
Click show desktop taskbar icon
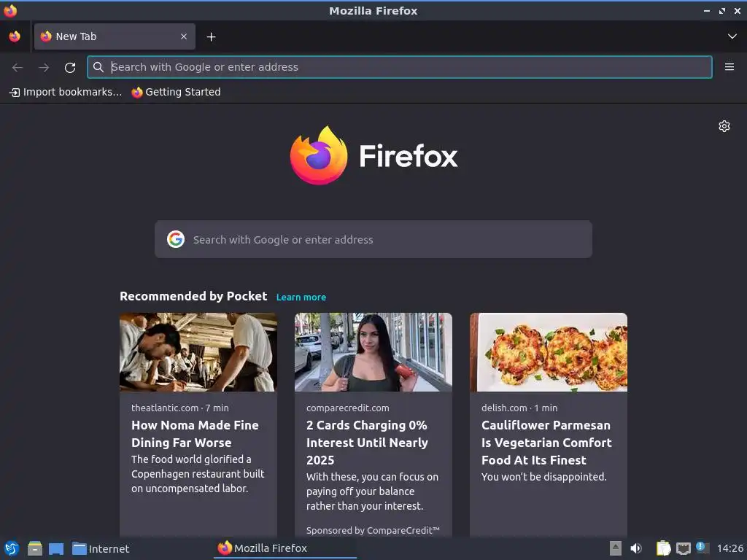pyautogui.click(x=56, y=548)
